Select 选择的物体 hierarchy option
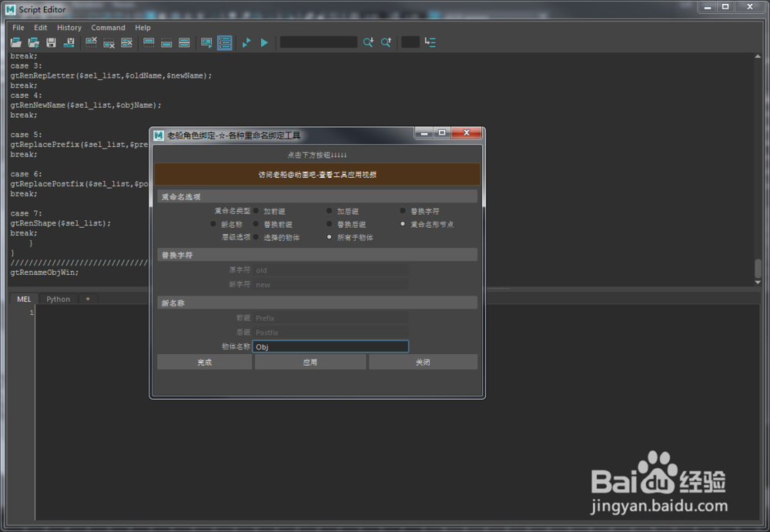The image size is (770, 532). pyautogui.click(x=256, y=236)
